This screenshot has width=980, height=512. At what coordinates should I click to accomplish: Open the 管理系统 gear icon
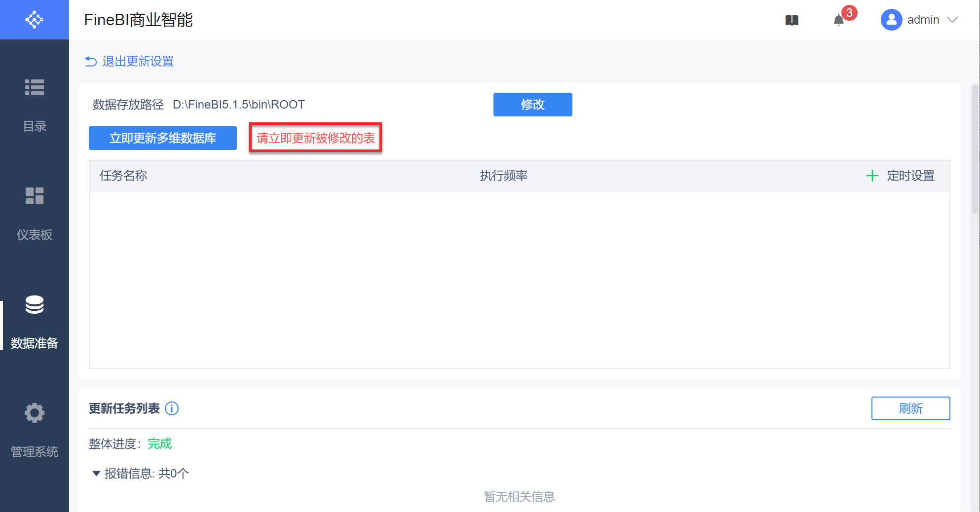(x=35, y=413)
